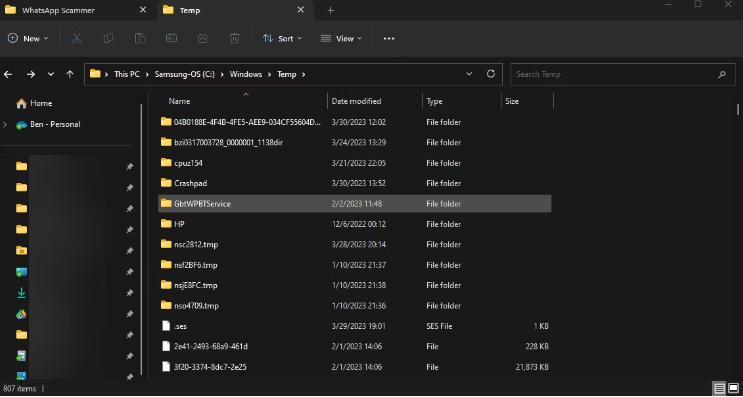743x397 pixels.
Task: Click the Paste clipboard icon
Action: (x=139, y=39)
